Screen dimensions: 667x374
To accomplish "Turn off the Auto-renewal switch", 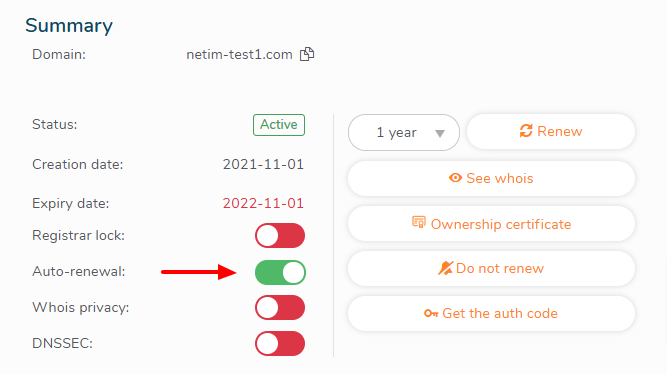I will pos(280,272).
